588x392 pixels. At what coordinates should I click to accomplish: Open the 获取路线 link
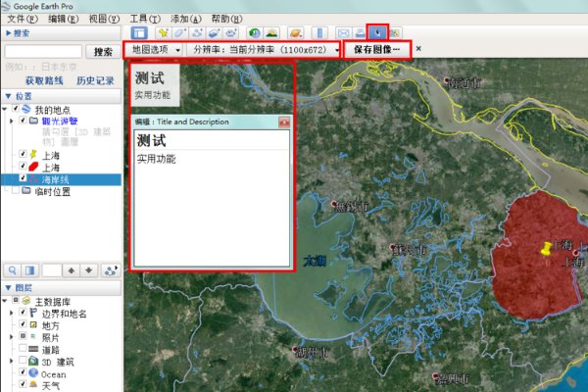coord(44,80)
